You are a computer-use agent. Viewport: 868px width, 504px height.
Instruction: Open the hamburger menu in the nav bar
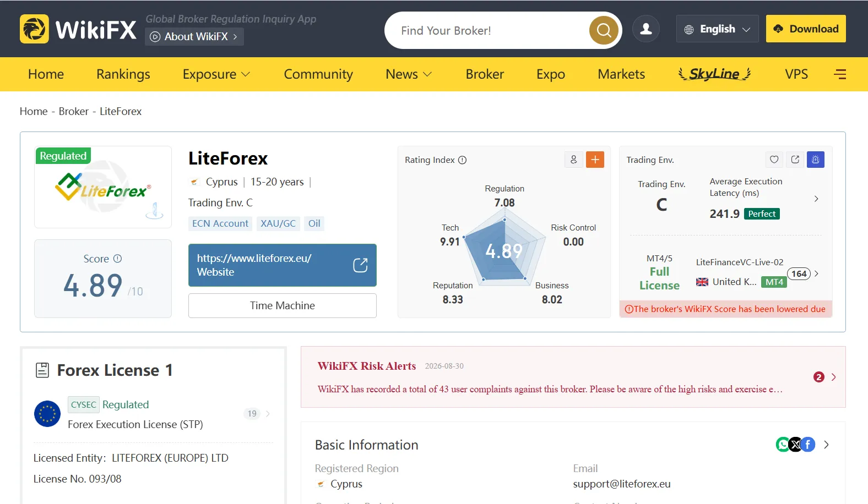point(840,74)
